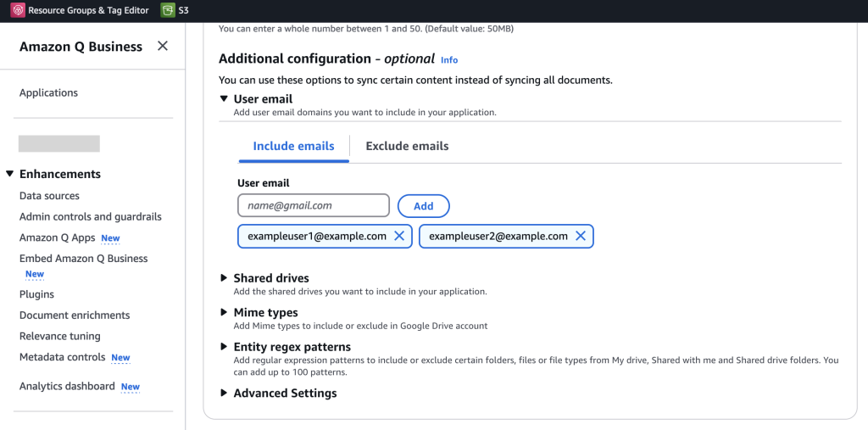The height and width of the screenshot is (430, 868).
Task: Click the New badge beside Analytics dashboard
Action: pos(131,387)
